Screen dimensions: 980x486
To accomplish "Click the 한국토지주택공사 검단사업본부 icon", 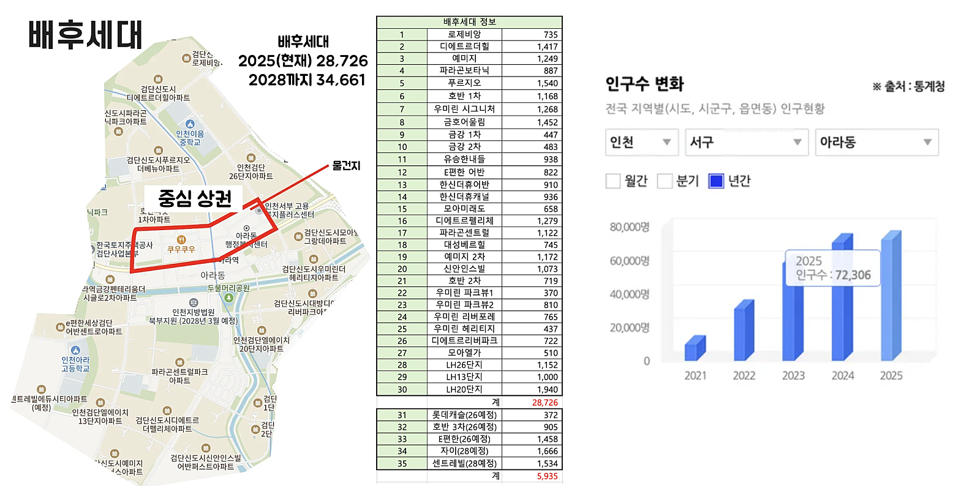I will (92, 249).
